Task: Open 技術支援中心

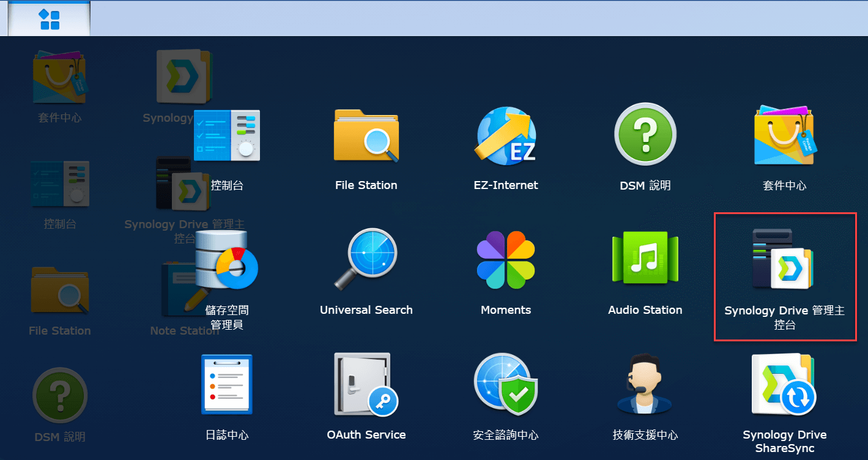Action: point(645,398)
